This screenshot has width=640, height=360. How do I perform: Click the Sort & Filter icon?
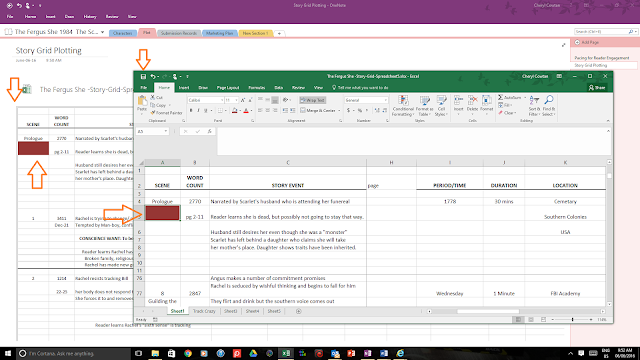pos(534,100)
